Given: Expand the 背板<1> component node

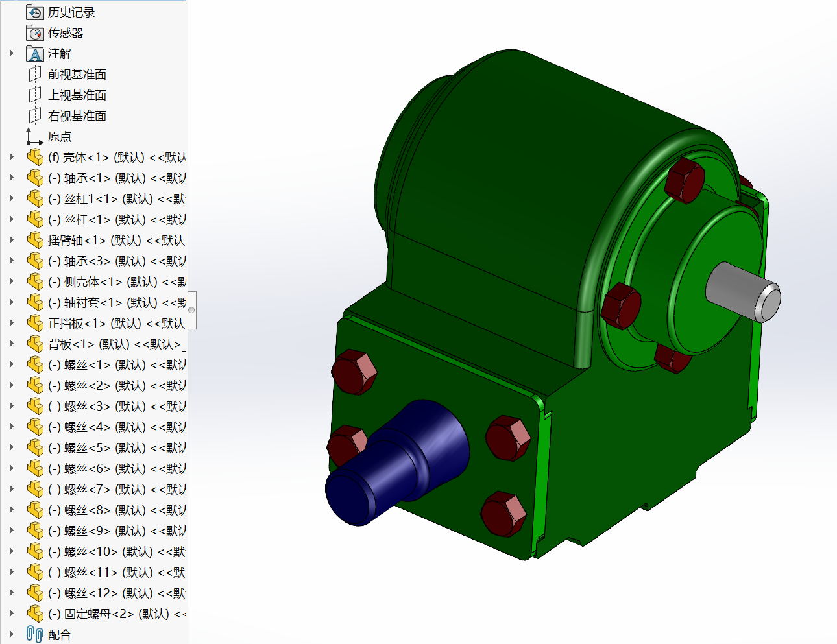Looking at the screenshot, I should pyautogui.click(x=12, y=344).
